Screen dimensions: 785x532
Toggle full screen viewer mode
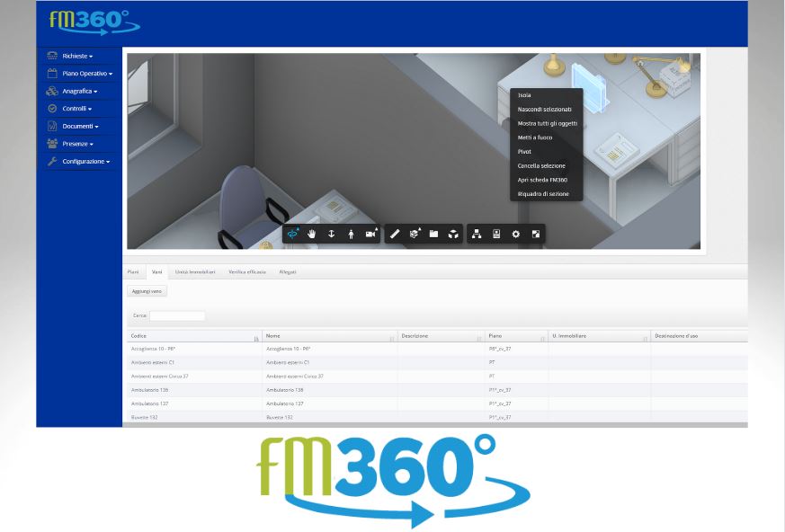[536, 234]
